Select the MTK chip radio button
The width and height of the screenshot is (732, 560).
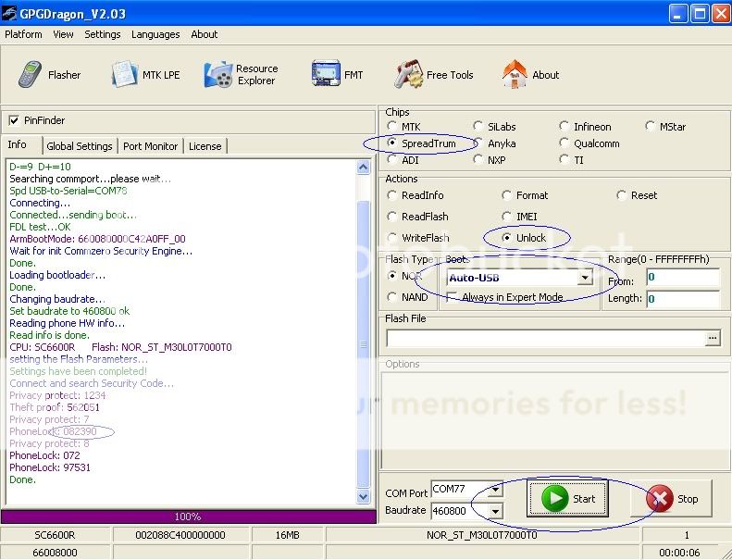[392, 126]
